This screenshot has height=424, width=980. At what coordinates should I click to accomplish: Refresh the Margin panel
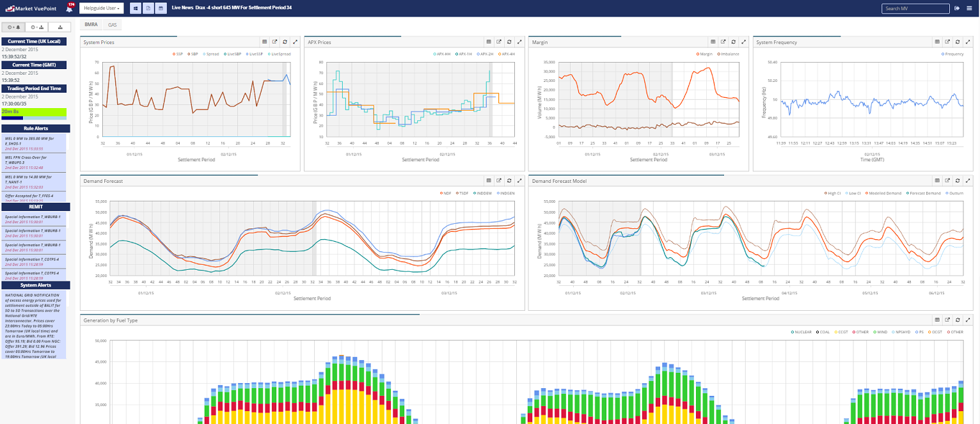[733, 42]
